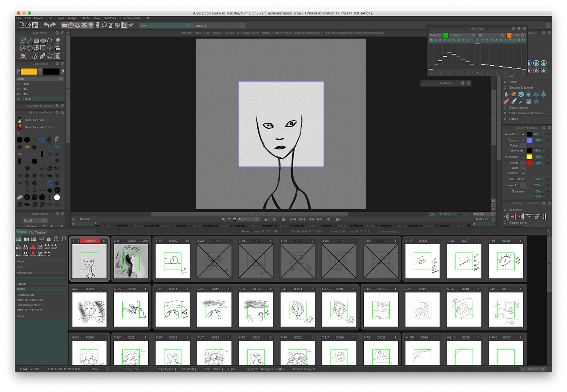Open the File menu
This screenshot has height=392, width=567.
coord(19,18)
